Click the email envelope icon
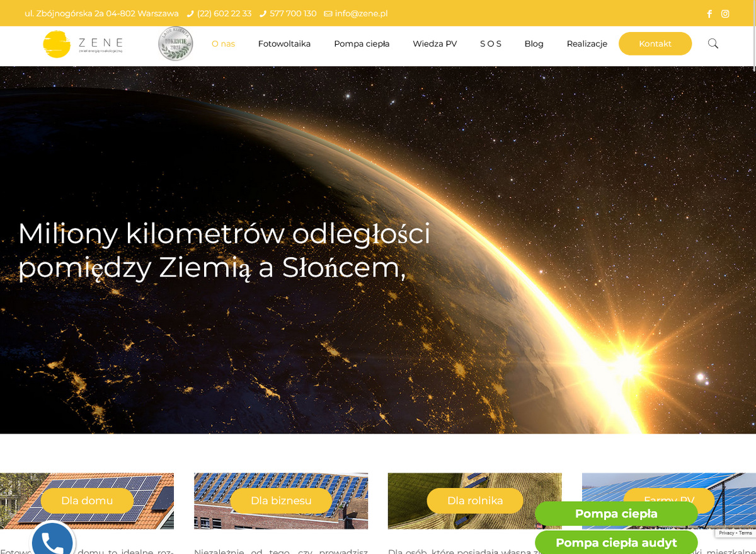The width and height of the screenshot is (756, 554). [328, 14]
